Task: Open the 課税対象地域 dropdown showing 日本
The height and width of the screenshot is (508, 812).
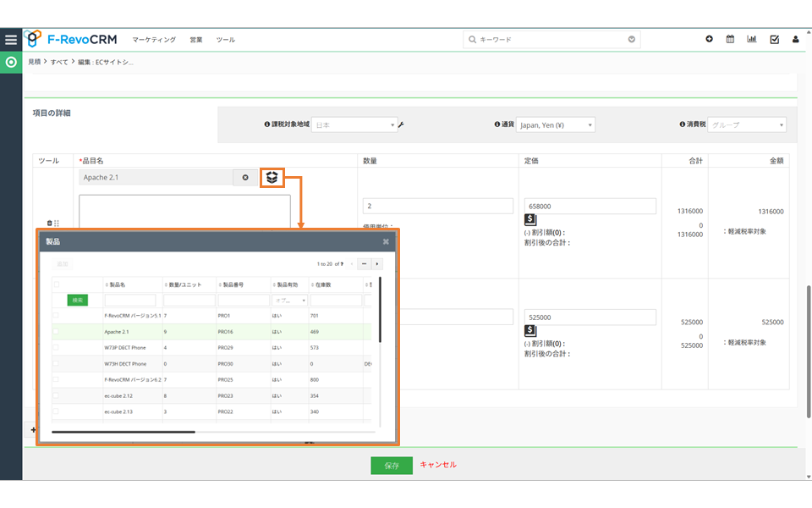Action: (354, 125)
